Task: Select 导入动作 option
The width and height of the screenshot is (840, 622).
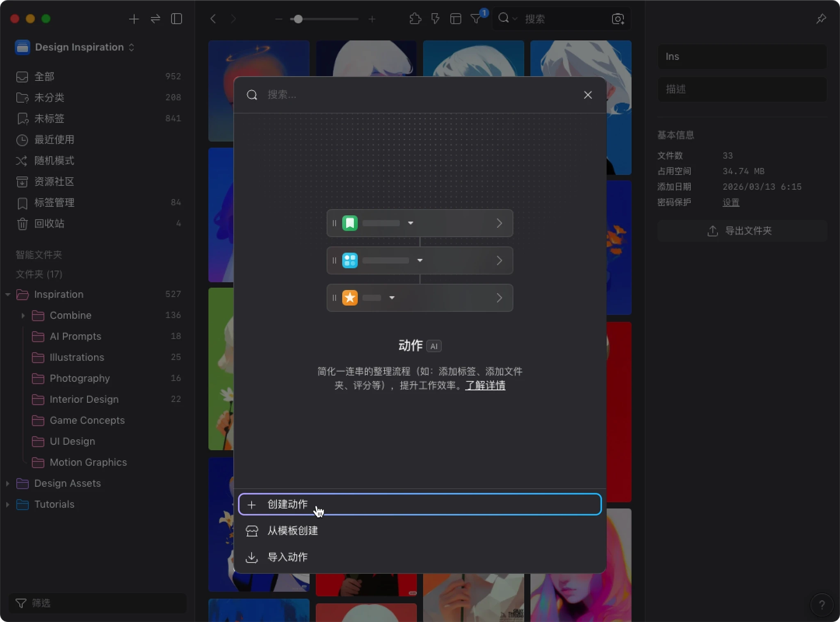Action: (287, 557)
